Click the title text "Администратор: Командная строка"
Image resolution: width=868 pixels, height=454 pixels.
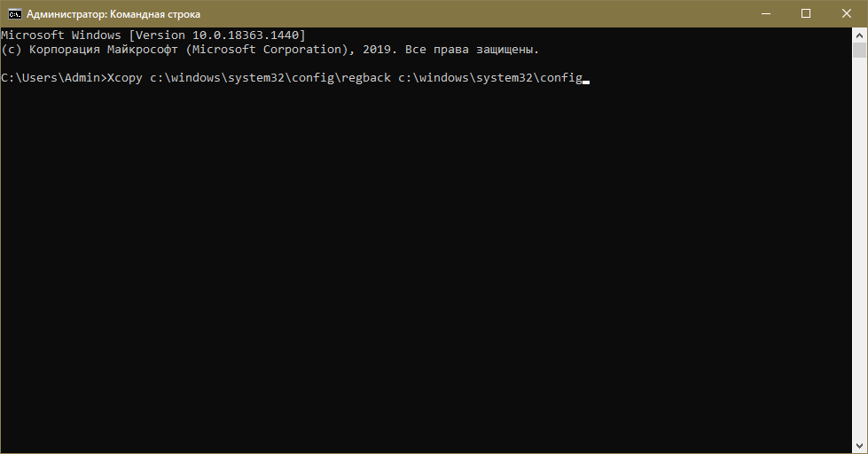(x=113, y=14)
